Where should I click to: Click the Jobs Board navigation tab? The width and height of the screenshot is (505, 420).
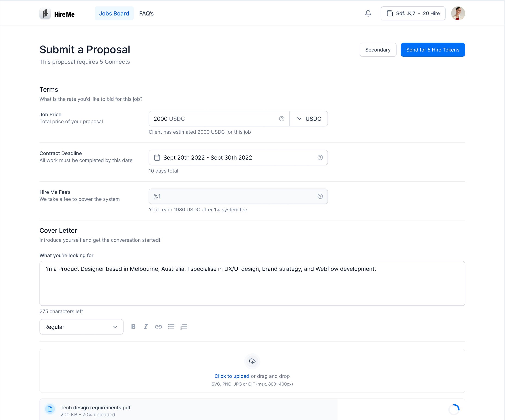pos(114,13)
